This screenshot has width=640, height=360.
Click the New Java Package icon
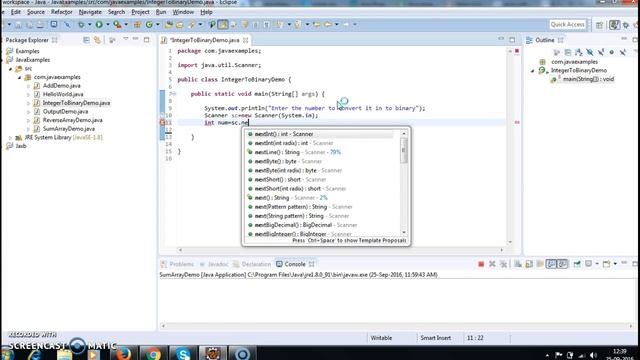[137, 25]
